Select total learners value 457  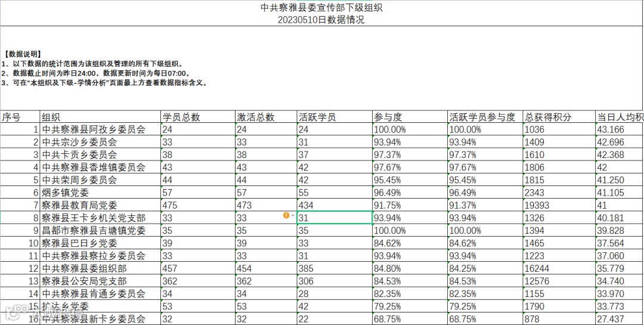point(197,269)
